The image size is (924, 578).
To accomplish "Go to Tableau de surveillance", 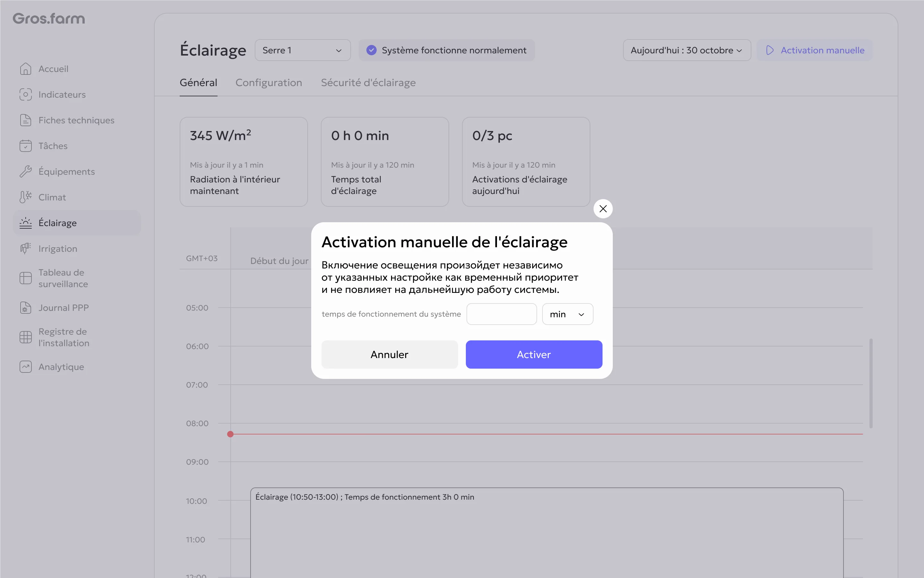I will pos(77,278).
